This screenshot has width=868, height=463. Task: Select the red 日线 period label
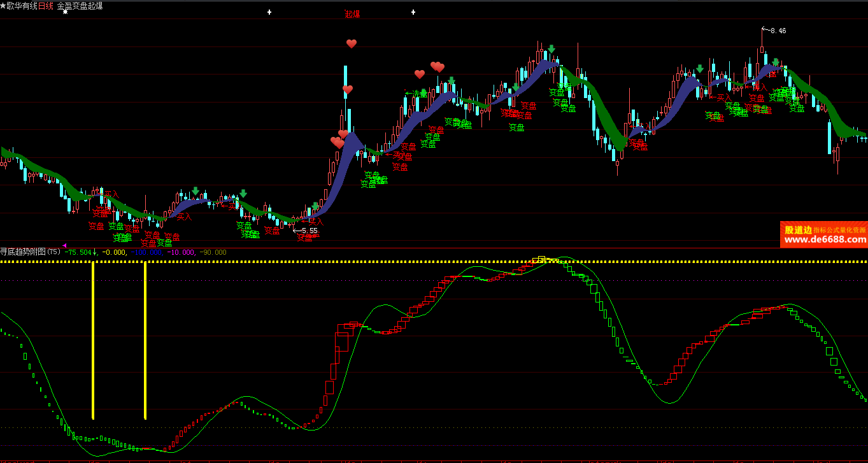(x=46, y=6)
